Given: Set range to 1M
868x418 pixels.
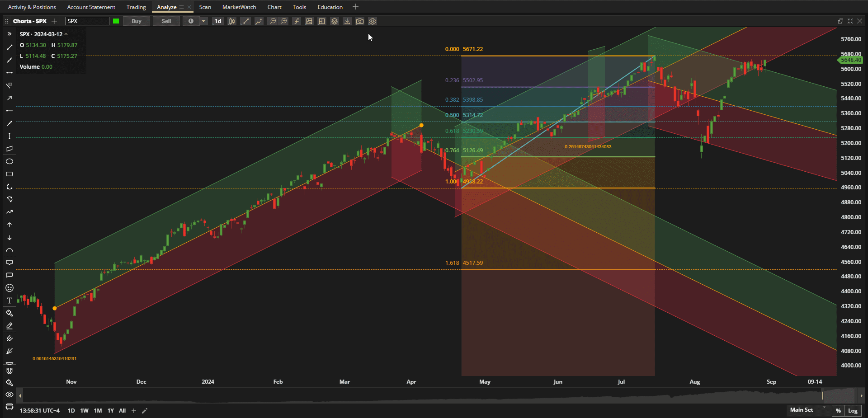Looking at the screenshot, I should [98, 411].
